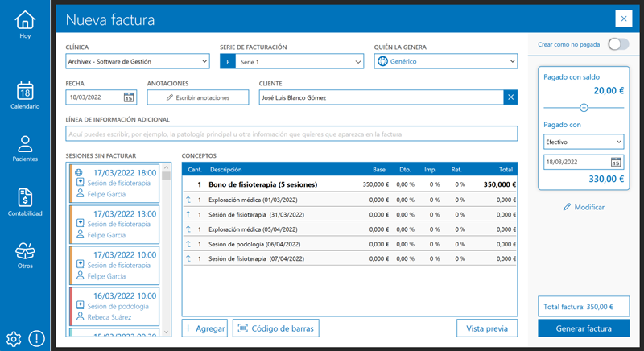Open Vista previa of the invoice
Viewport: 644px width, 351px height.
click(x=486, y=328)
